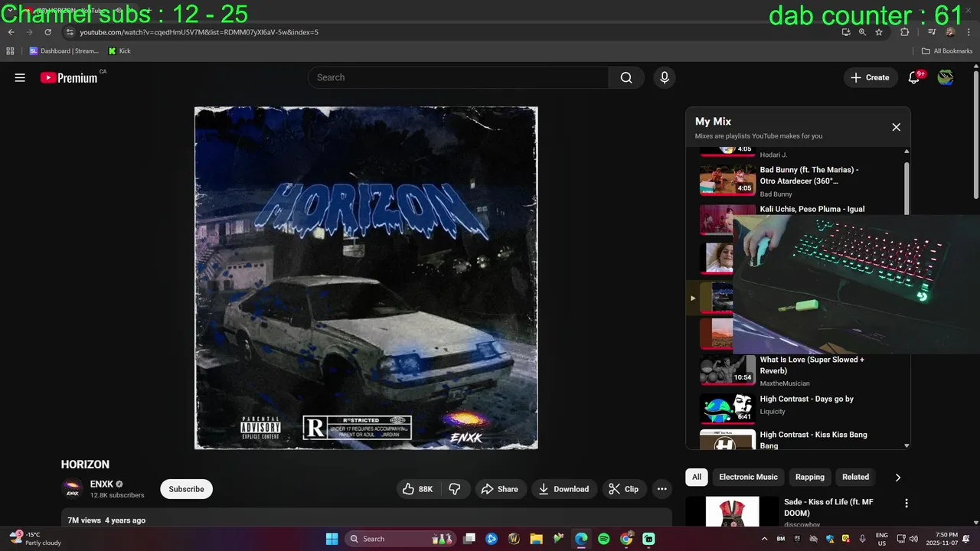Viewport: 980px width, 551px height.
Task: Open the Kick bookmark
Action: [x=119, y=51]
